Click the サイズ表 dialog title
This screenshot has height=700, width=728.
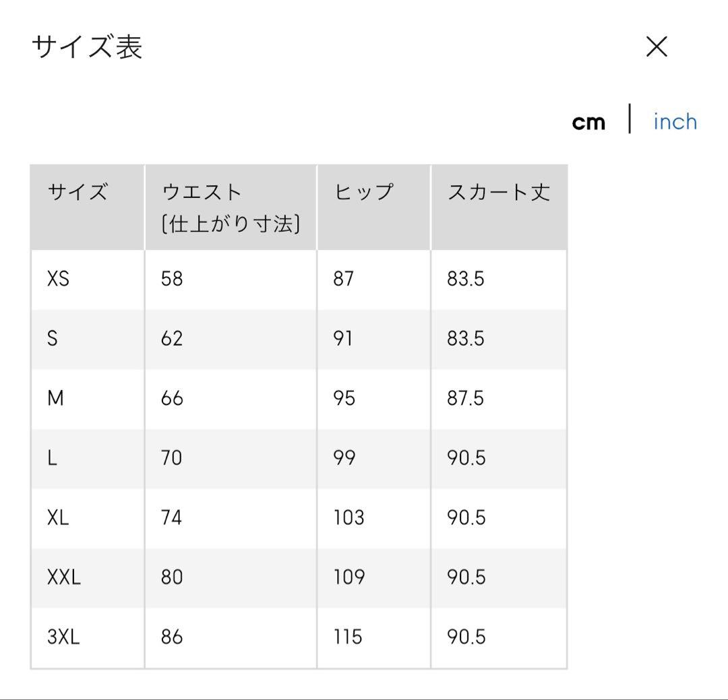87,46
